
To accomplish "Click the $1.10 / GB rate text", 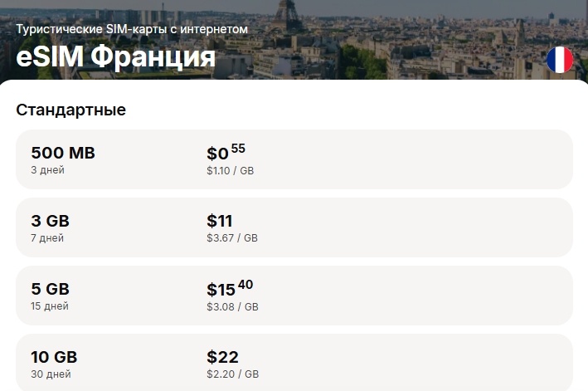I will tap(231, 171).
